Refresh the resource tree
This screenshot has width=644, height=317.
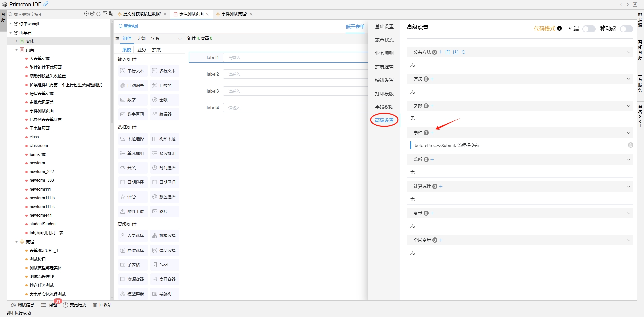[98, 14]
